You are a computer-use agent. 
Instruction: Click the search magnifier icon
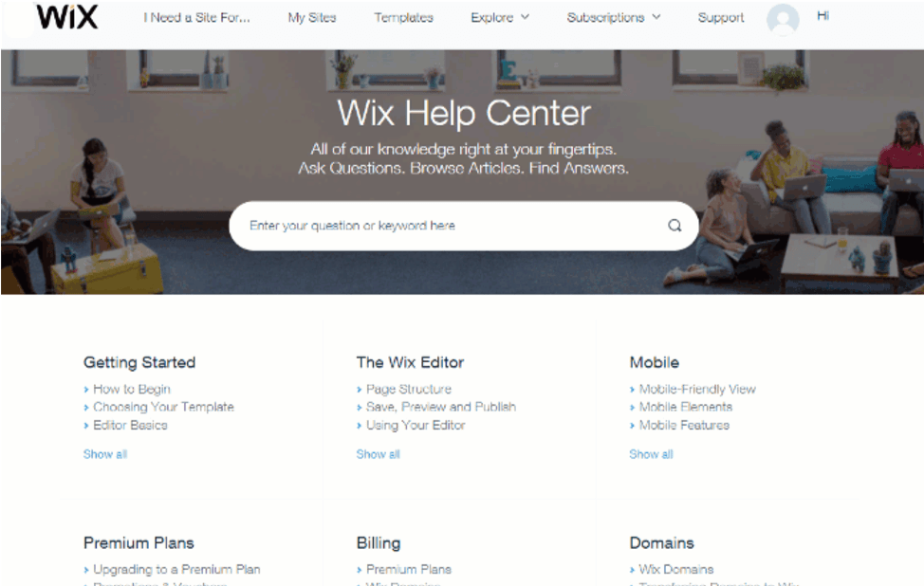675,226
